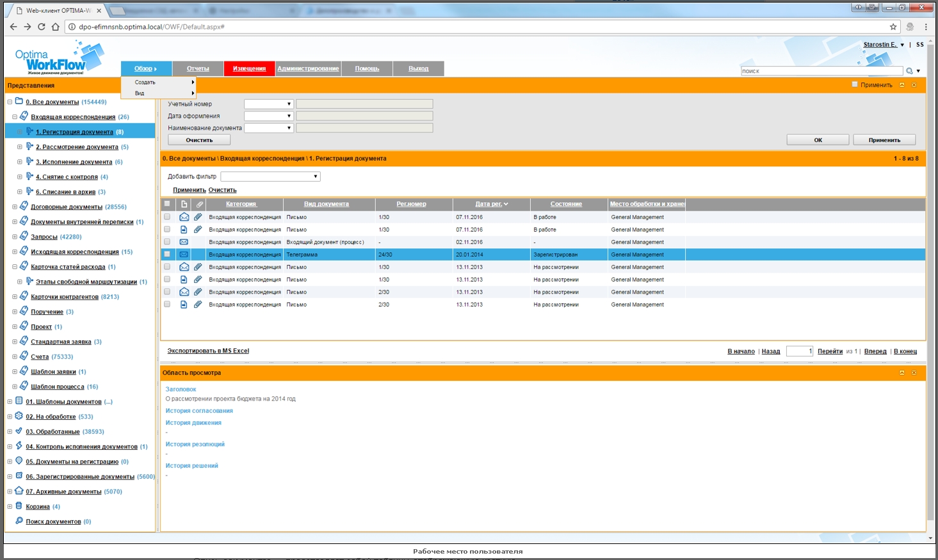This screenshot has width=938, height=560.
Task: Click Экспортировать в MS Excel link
Action: point(208,351)
